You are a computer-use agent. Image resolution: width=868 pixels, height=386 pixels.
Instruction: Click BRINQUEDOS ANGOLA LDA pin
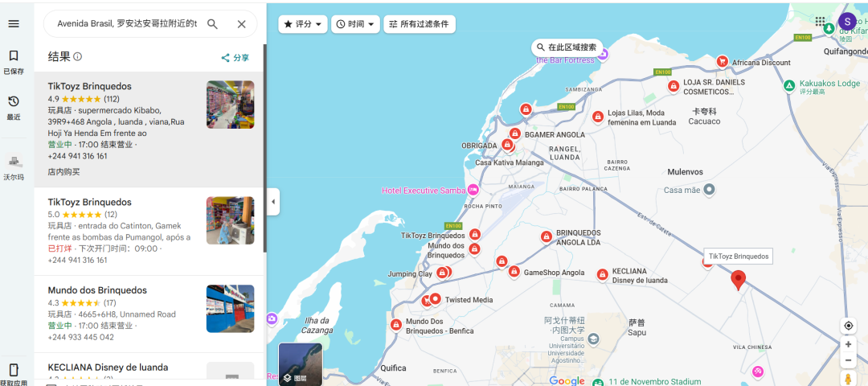[547, 237]
